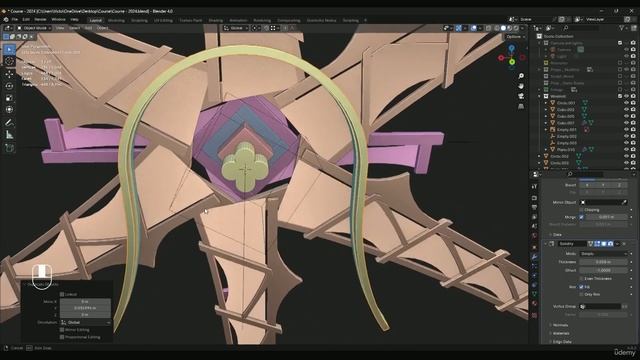Click the Solidify Thickness value field
The image size is (640, 360).
point(603,262)
